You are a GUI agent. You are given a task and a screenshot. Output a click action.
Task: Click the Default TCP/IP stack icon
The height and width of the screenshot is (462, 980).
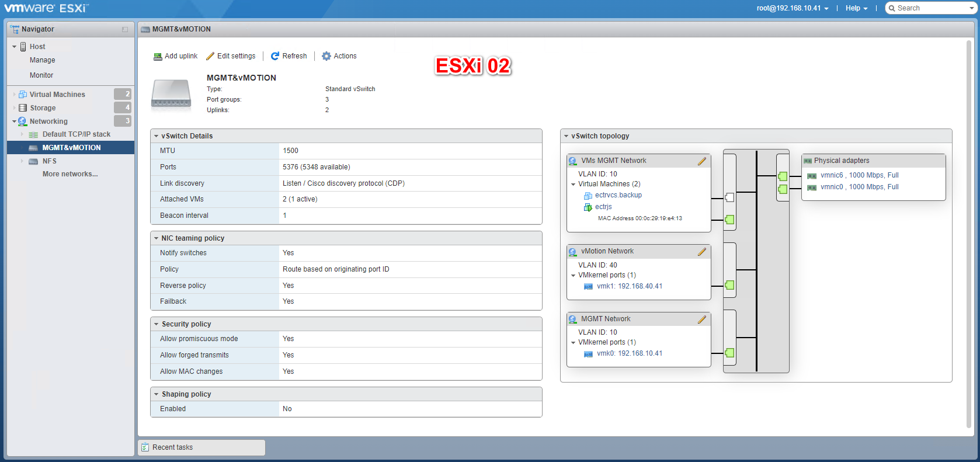coord(33,135)
